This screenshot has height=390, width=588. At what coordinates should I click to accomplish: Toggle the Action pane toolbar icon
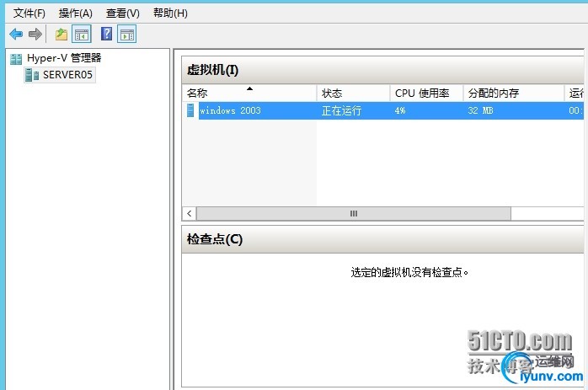(x=126, y=35)
